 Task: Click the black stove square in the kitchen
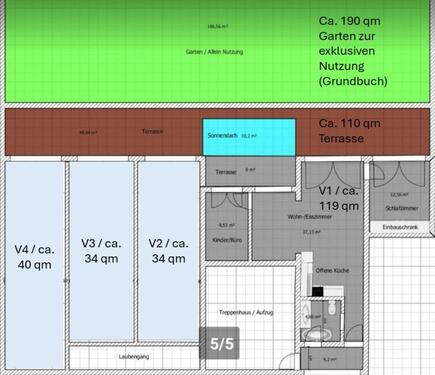coord(318,292)
